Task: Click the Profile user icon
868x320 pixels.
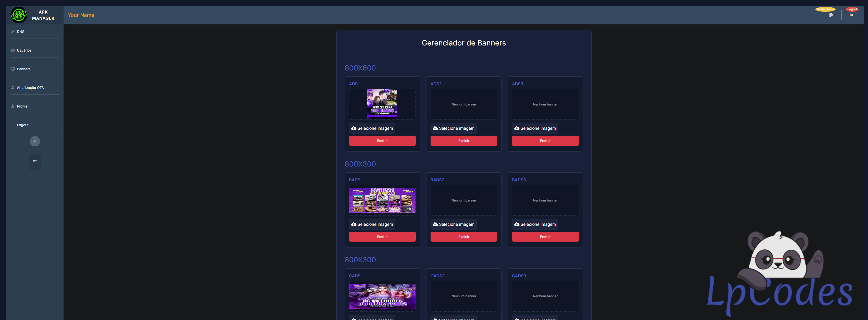Action: 13,106
